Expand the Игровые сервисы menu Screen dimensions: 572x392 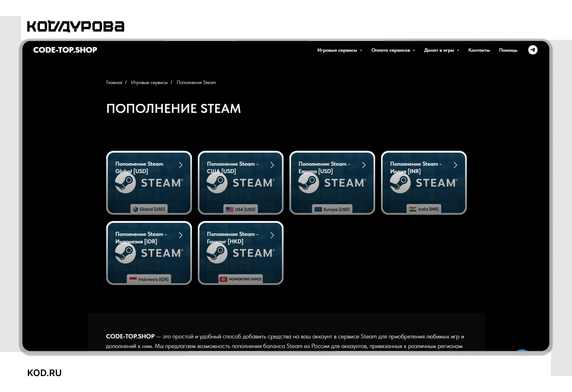[340, 50]
